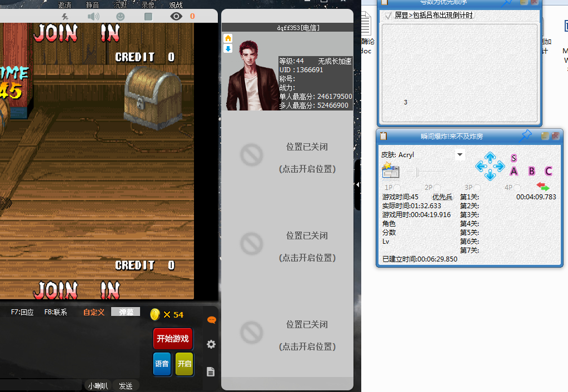Open the orange chat bubble icon
Screen dimensions: 568x392
[x=212, y=320]
